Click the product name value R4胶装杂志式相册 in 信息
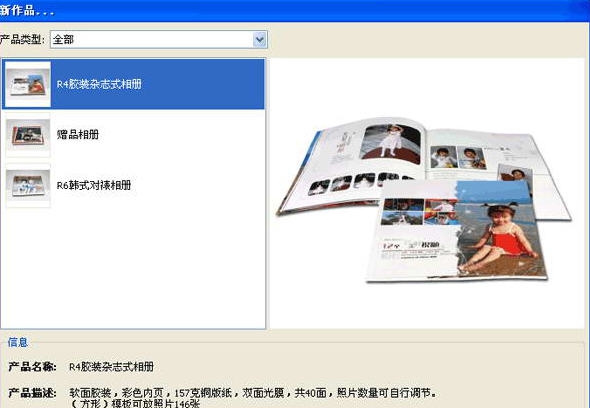This screenshot has height=408, width=590. 111,367
